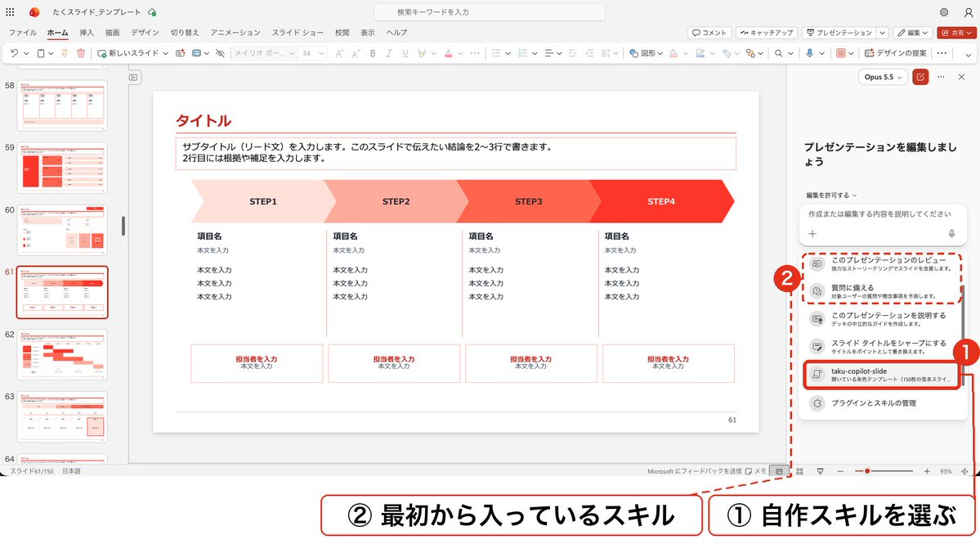The height and width of the screenshot is (553, 980).
Task: Click the Undo arrow icon
Action: coord(14,53)
